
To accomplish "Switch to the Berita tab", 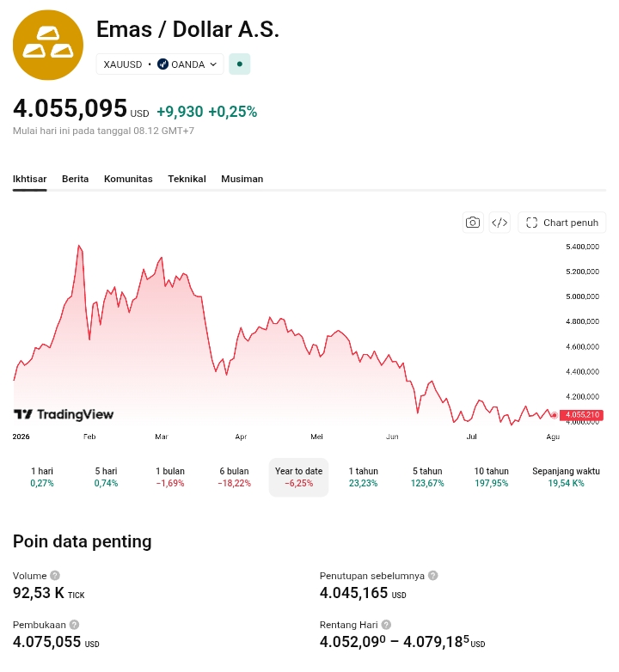I will coord(76,179).
